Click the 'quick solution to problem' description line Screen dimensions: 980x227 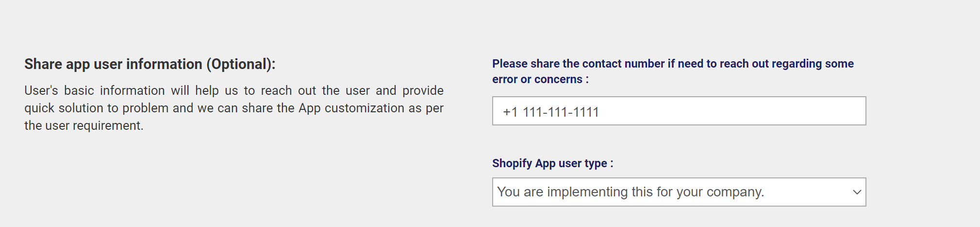pos(233,108)
